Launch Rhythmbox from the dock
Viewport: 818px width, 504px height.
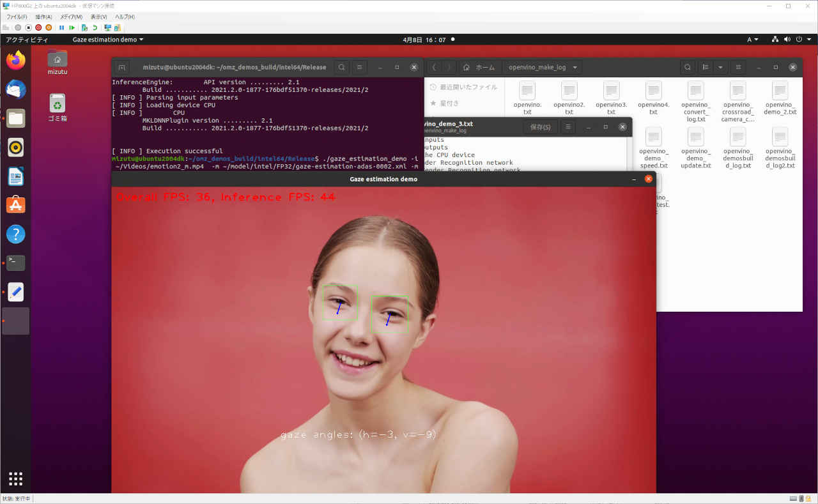pos(16,148)
